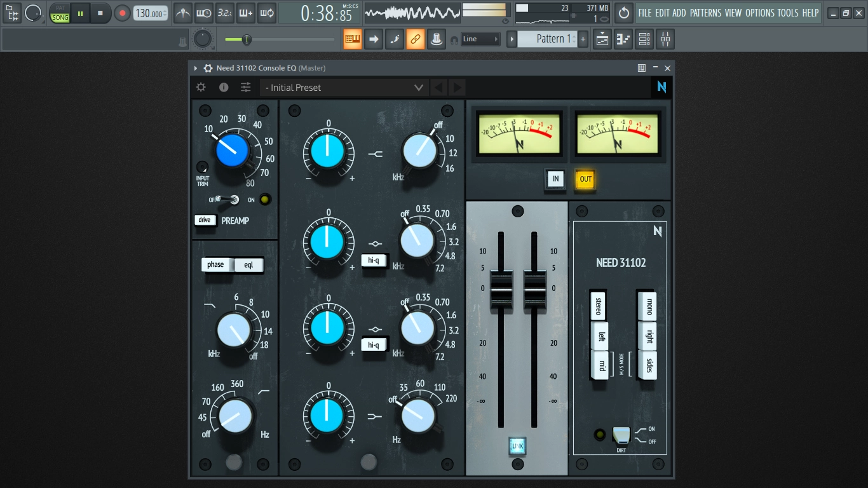Toggle wait for input before recording
The height and width of the screenshot is (488, 868).
[x=203, y=13]
